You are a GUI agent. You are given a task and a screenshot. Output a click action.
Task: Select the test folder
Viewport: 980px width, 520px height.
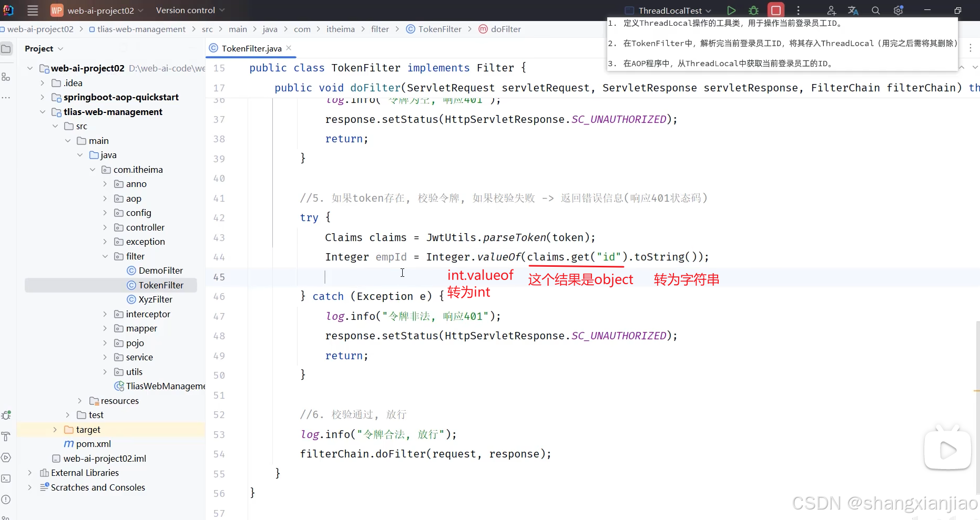click(x=90, y=415)
